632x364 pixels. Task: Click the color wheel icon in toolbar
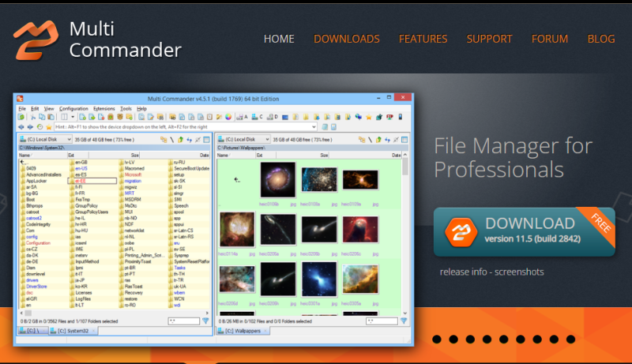click(x=228, y=117)
